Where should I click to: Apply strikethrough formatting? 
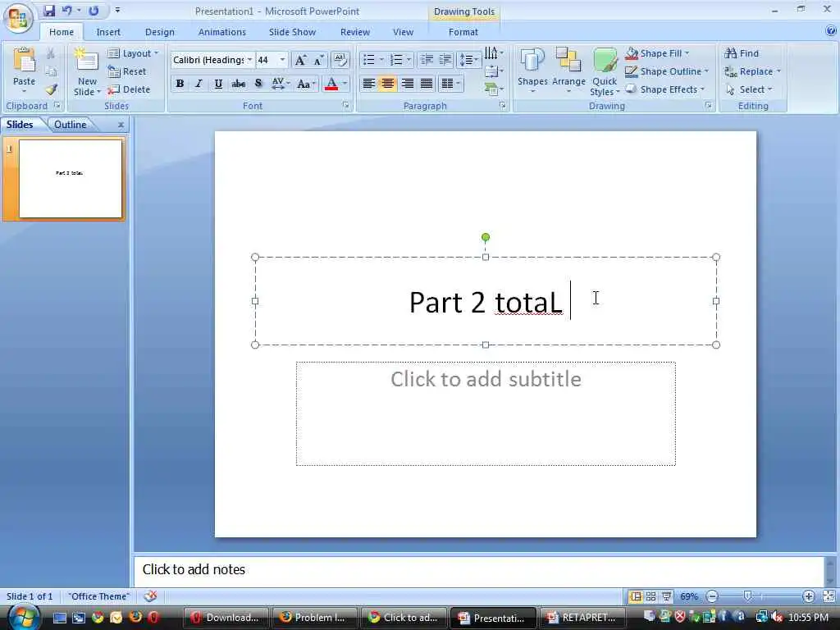[x=238, y=84]
